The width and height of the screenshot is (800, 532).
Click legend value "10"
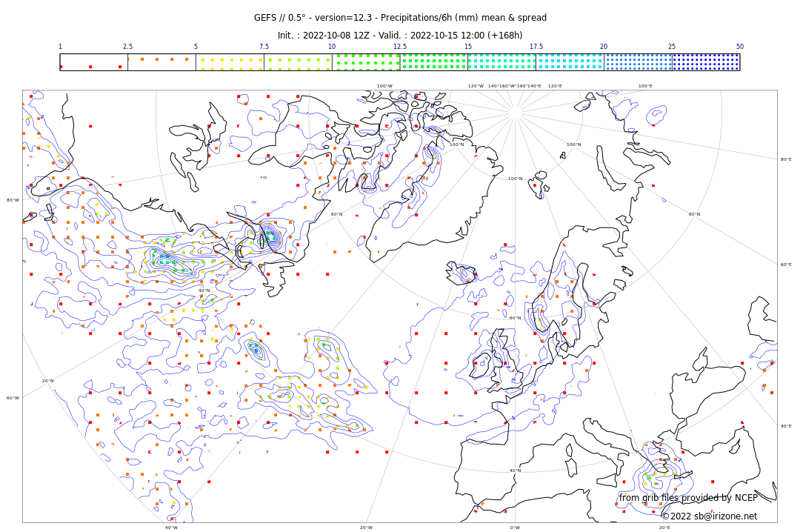(x=332, y=47)
